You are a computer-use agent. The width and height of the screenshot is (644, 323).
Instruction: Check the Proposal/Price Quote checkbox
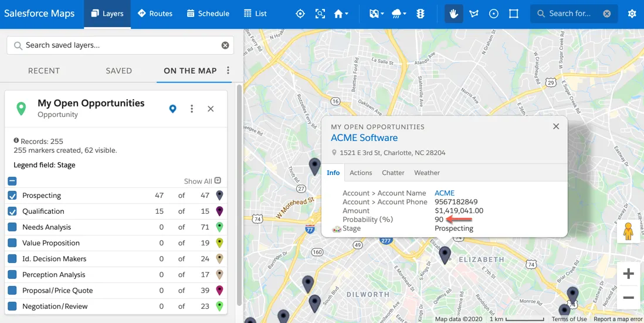(x=12, y=291)
